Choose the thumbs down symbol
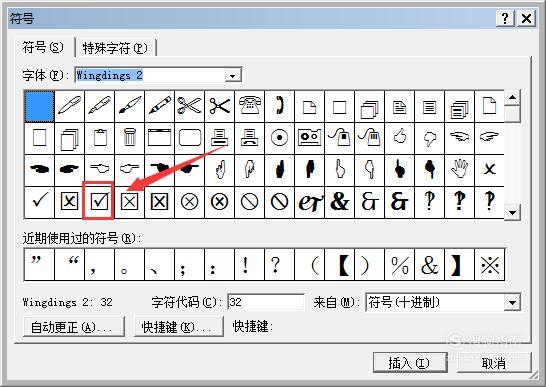The height and width of the screenshot is (387, 546). coord(429,137)
